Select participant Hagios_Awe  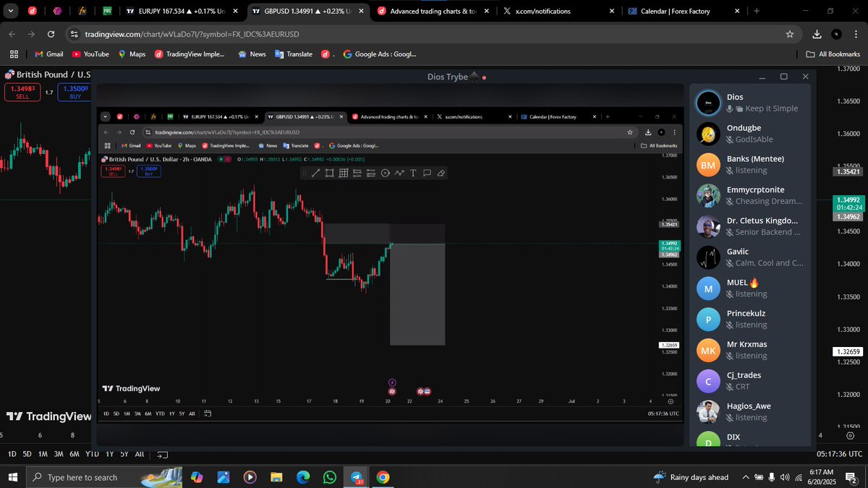(751, 412)
